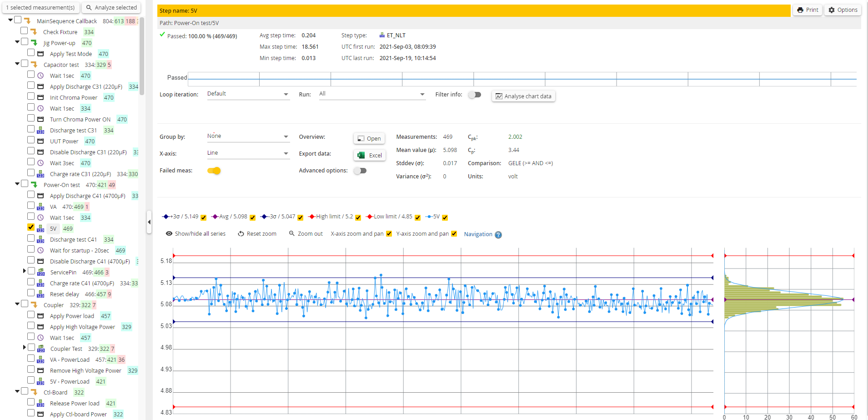Image resolution: width=868 pixels, height=420 pixels.
Task: Expand the Coupler Test tree node
Action: pyautogui.click(x=25, y=348)
